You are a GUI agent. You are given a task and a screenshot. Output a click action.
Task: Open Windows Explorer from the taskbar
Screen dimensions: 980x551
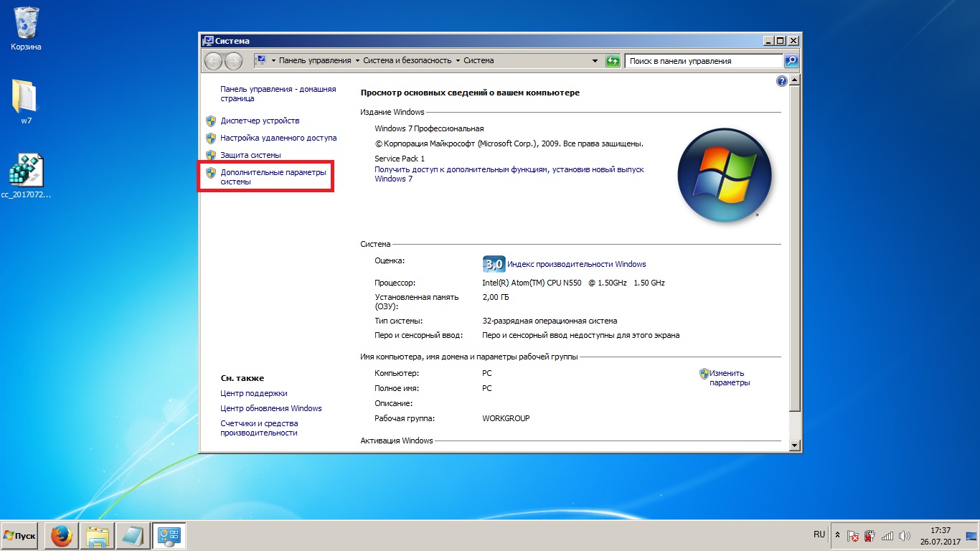pyautogui.click(x=98, y=536)
